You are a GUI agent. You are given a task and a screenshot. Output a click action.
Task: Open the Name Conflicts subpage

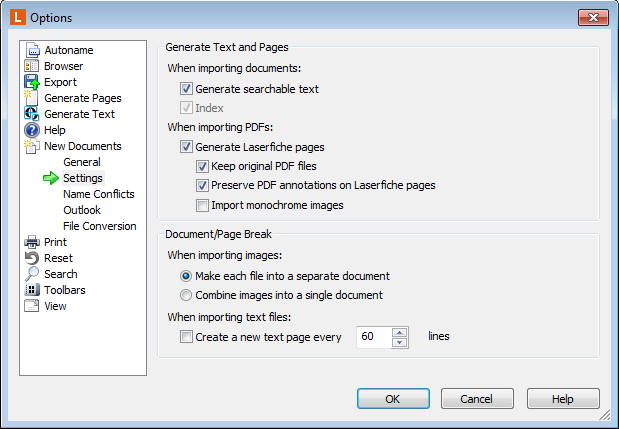(x=99, y=194)
